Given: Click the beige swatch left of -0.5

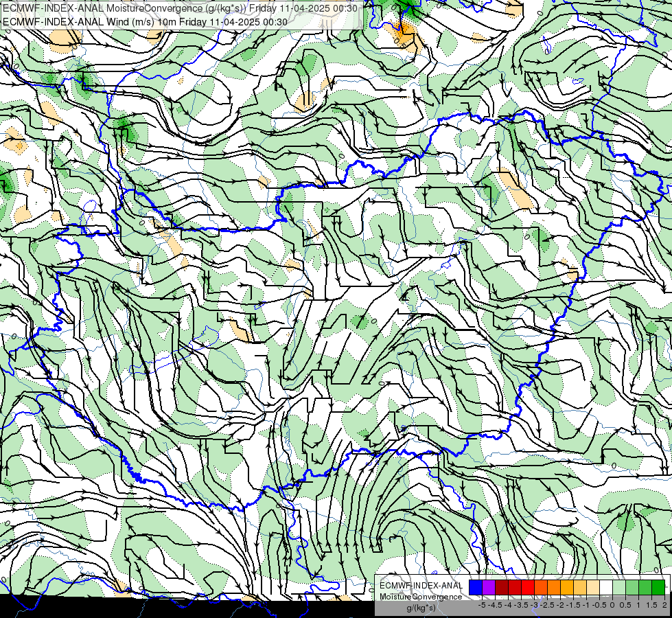Looking at the screenshot, I should (593, 587).
